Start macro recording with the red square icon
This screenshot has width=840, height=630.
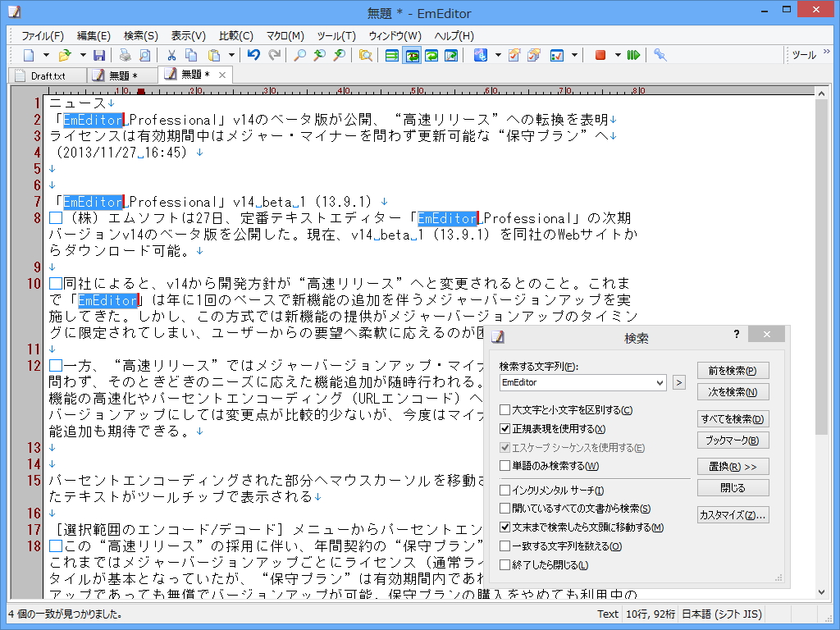(600, 55)
